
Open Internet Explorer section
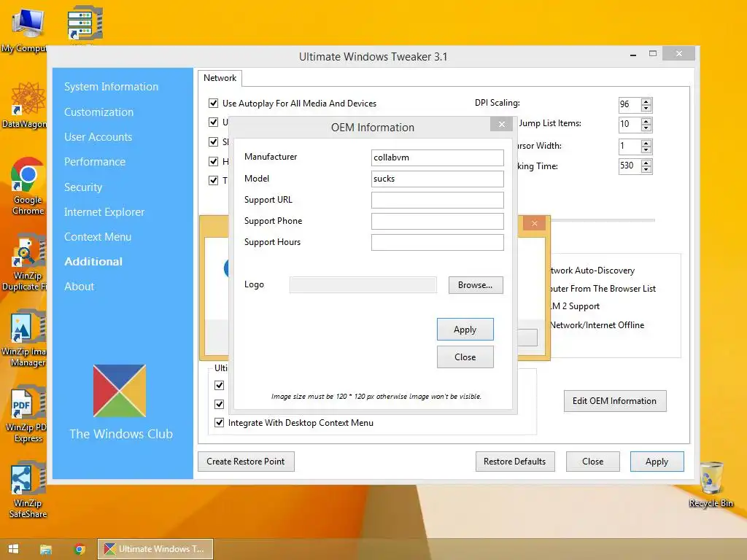click(104, 212)
